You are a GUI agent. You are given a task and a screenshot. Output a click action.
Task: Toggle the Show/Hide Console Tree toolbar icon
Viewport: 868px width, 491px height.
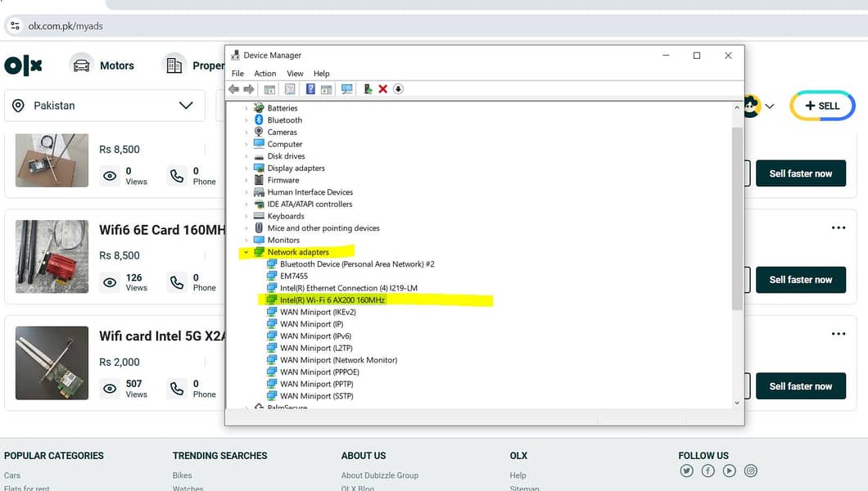click(269, 89)
